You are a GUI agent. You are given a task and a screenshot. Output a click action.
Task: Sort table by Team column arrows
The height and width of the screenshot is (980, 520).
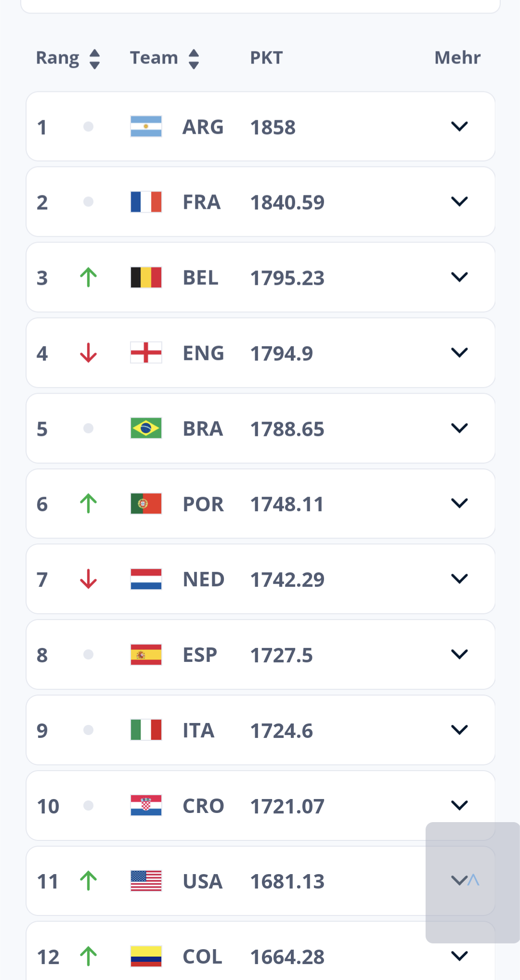pos(194,59)
